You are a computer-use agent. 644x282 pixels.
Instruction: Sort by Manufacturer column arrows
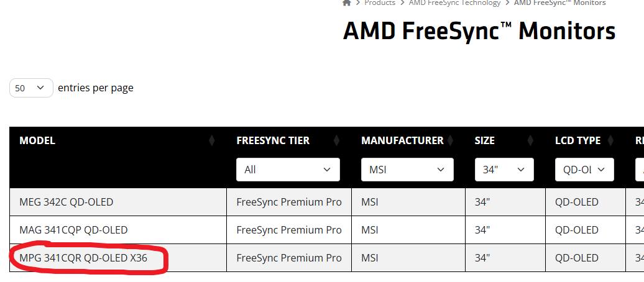[x=450, y=140]
